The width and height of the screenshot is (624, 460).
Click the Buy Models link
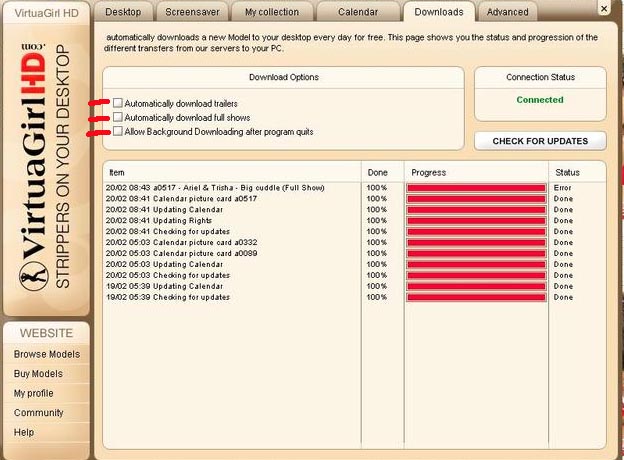38,374
